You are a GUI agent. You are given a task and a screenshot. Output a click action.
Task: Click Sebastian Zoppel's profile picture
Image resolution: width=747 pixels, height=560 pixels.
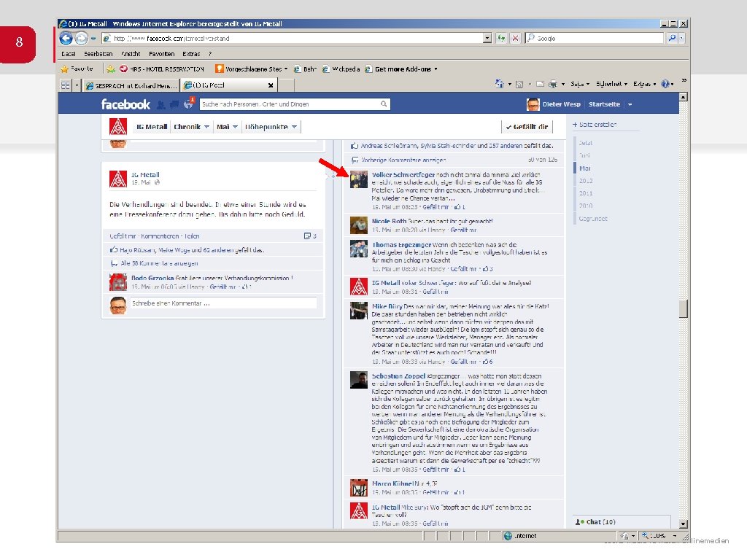[359, 380]
